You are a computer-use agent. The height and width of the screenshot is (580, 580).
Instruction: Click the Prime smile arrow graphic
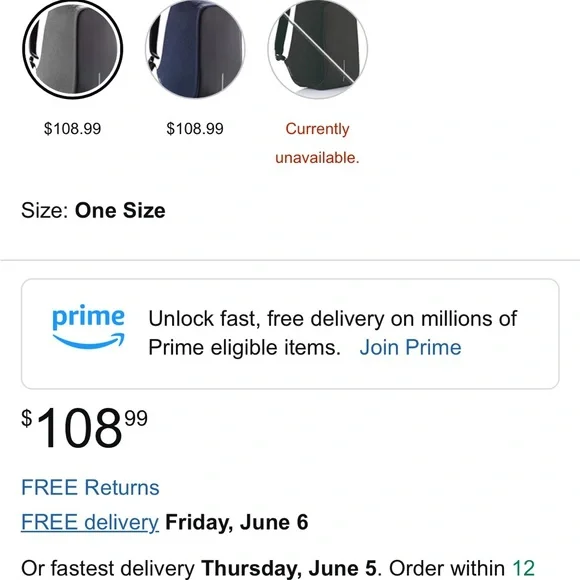(89, 341)
